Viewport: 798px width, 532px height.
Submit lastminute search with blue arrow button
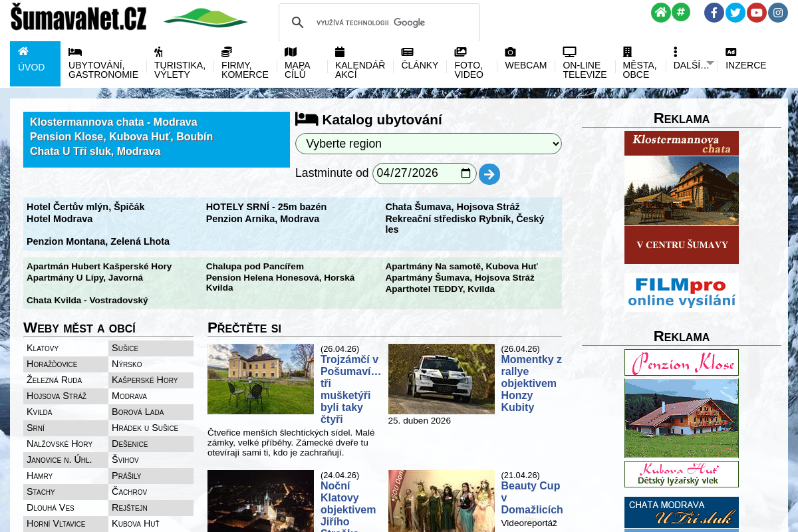point(489,174)
